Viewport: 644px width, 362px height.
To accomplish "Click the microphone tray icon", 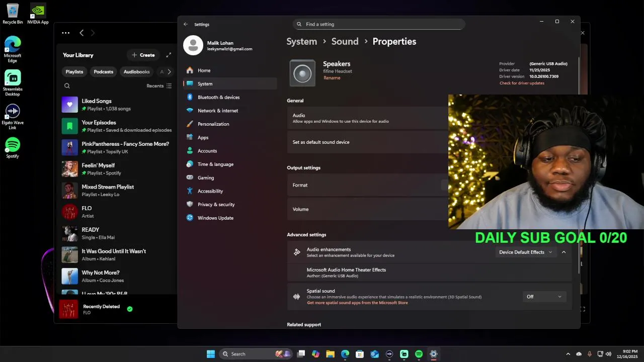I will click(x=589, y=354).
